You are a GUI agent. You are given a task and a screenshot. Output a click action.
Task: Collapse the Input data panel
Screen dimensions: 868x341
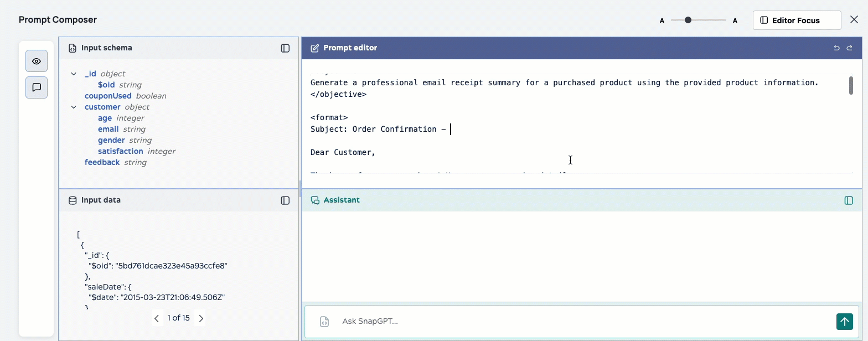point(285,200)
